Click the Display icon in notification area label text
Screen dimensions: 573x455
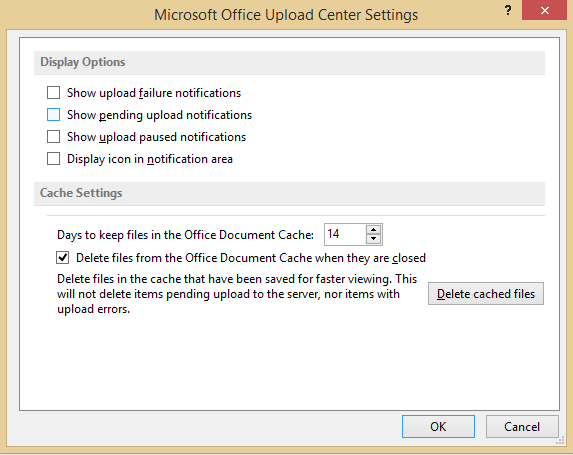pos(150,159)
